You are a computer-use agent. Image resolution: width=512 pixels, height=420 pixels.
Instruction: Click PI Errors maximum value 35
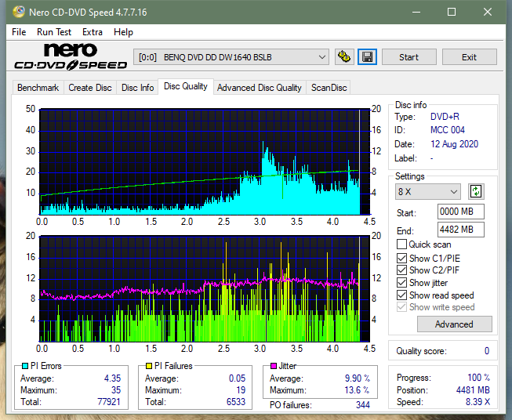116,390
